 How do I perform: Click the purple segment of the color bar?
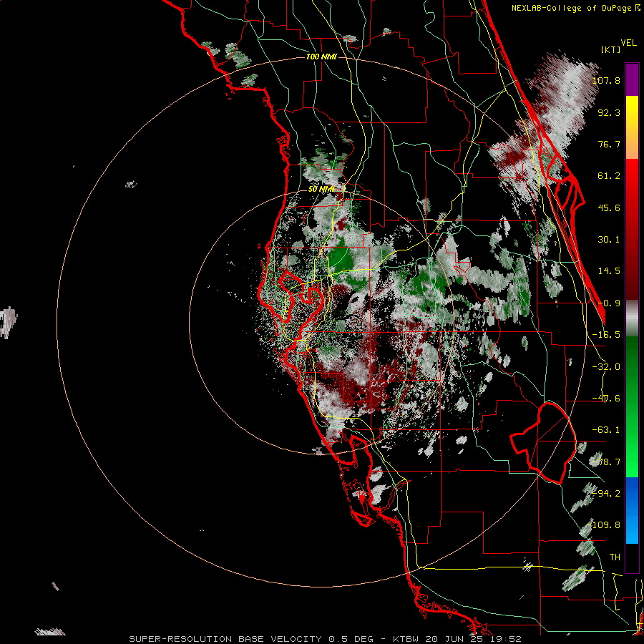point(632,79)
